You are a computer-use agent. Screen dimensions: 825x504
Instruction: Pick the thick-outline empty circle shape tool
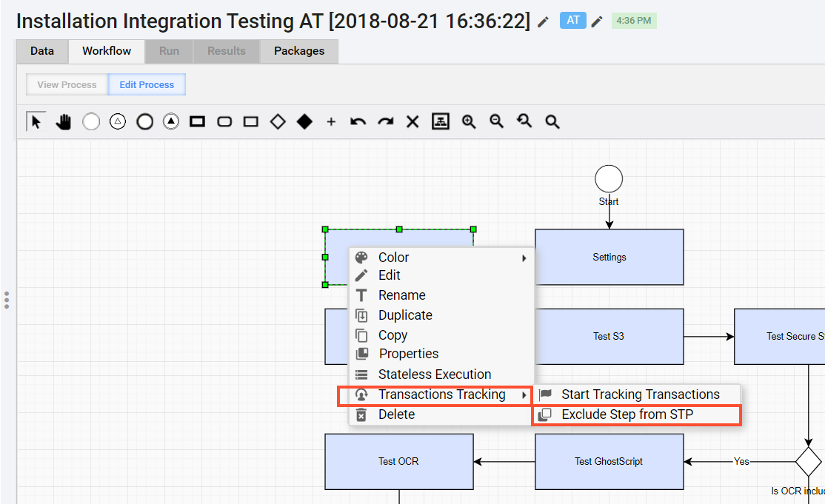(144, 122)
